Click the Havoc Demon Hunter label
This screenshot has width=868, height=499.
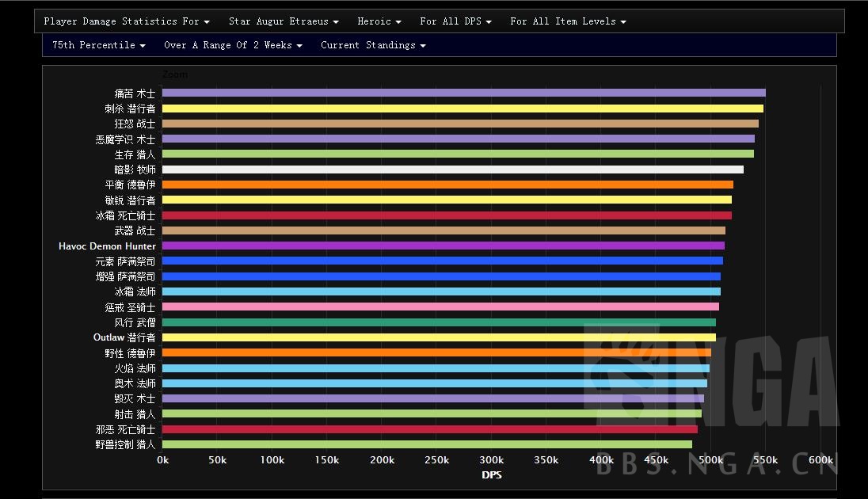pyautogui.click(x=107, y=246)
